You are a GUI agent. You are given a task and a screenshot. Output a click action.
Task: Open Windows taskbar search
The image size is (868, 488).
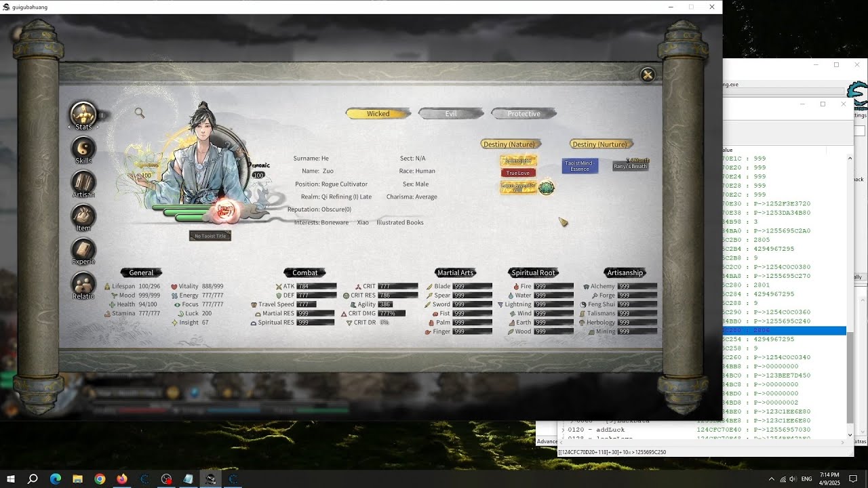coord(33,479)
